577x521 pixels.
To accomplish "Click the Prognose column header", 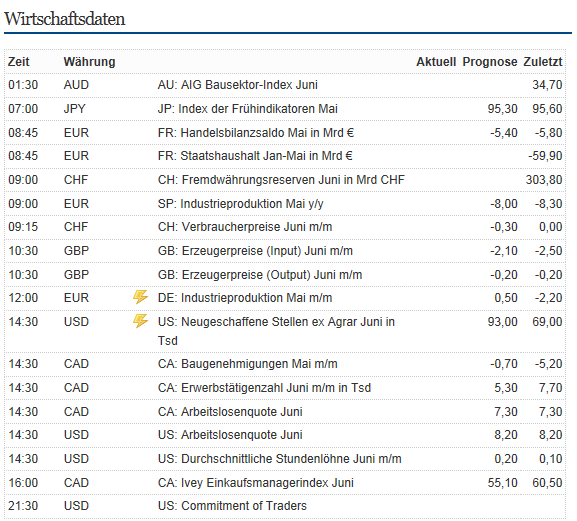I will (x=490, y=62).
